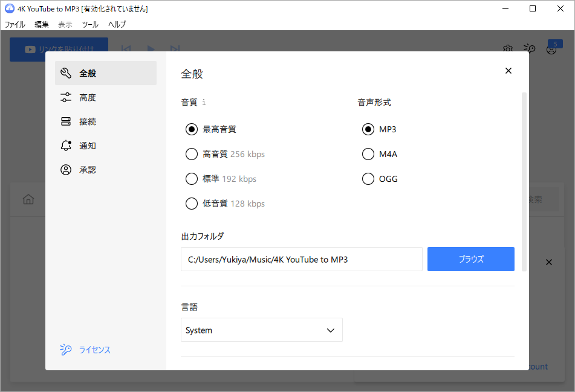
Task: Click the account profile icon with badge
Action: tap(551, 48)
